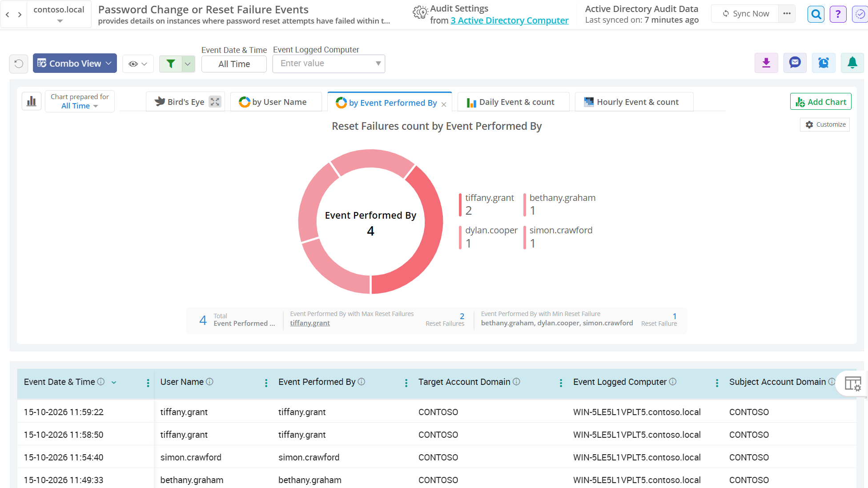868x488 pixels.
Task: Click the refresh report icon
Action: coord(19,64)
